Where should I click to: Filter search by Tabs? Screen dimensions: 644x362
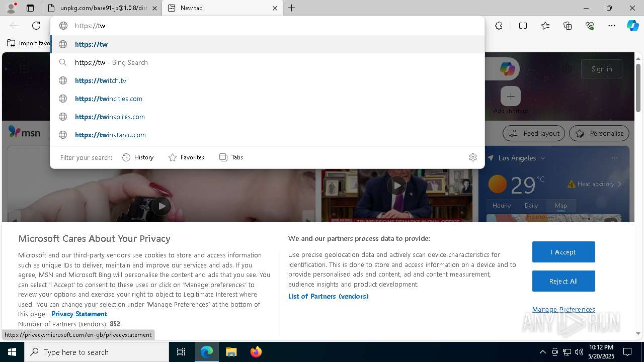(x=231, y=157)
